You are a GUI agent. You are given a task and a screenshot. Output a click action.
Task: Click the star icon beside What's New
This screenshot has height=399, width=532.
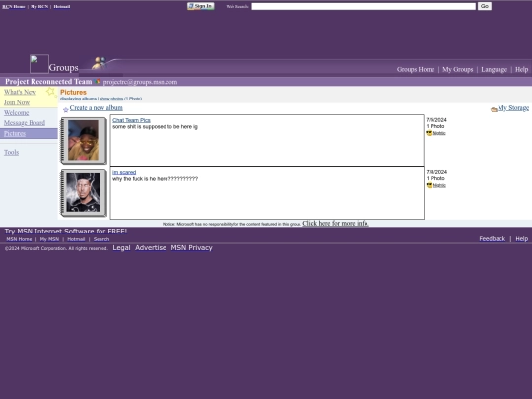pos(50,92)
